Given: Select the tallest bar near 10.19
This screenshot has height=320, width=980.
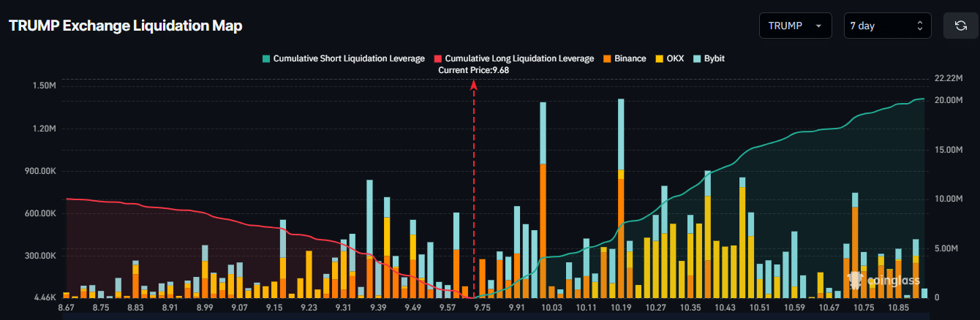Looking at the screenshot, I should click(x=621, y=197).
